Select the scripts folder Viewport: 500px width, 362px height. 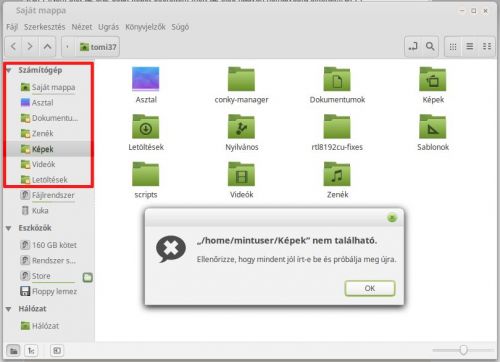146,180
